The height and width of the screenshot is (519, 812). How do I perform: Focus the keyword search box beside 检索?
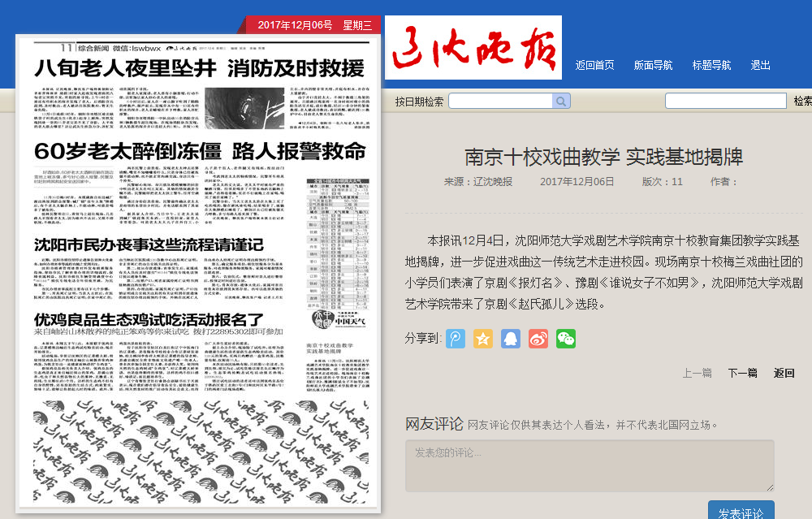(x=725, y=102)
